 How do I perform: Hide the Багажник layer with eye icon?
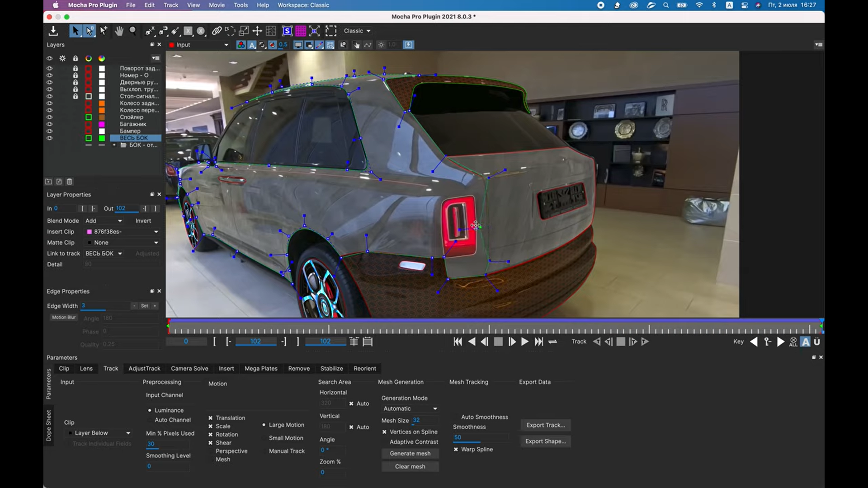coord(49,124)
